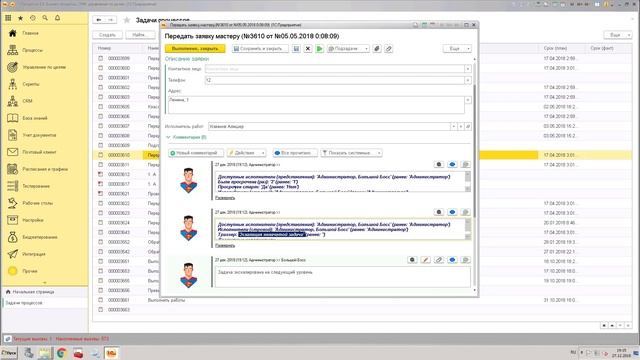Open Интеграция sidebar section

point(33,254)
